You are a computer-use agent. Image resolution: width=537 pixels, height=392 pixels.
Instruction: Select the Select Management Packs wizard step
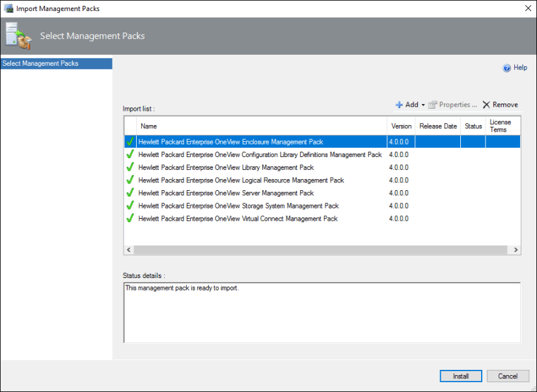pyautogui.click(x=57, y=63)
